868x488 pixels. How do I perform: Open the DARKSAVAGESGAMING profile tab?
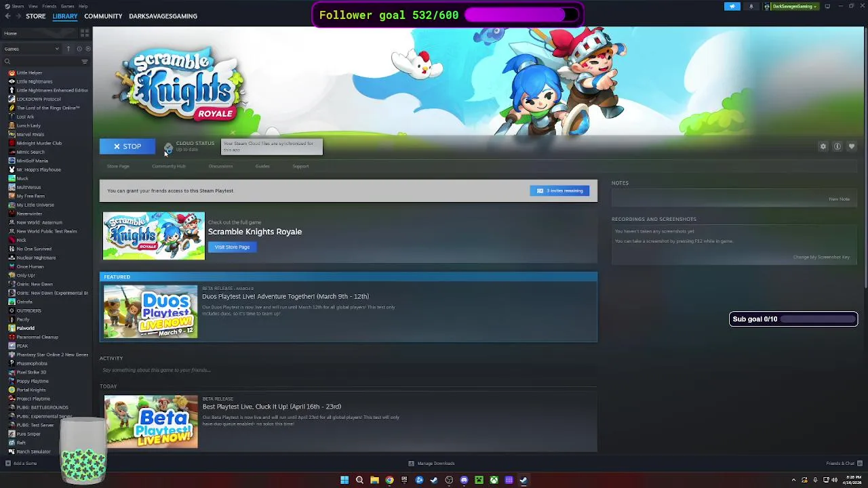163,16
